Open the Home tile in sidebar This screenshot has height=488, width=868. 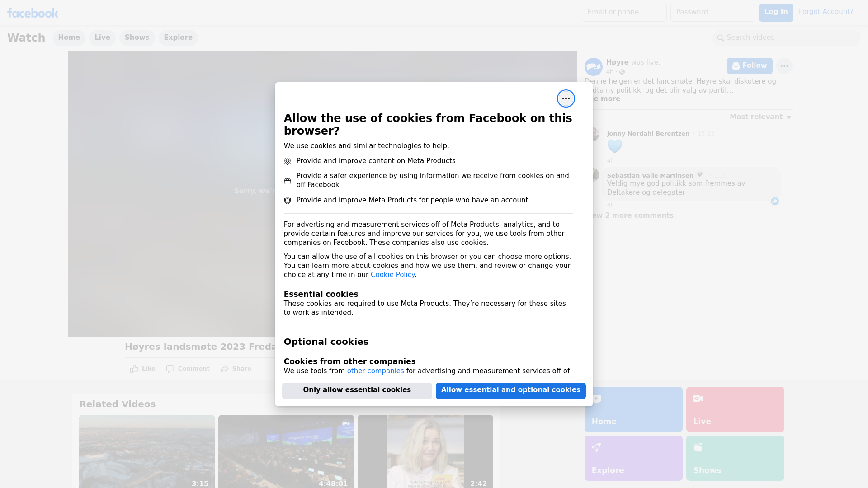pos(633,409)
